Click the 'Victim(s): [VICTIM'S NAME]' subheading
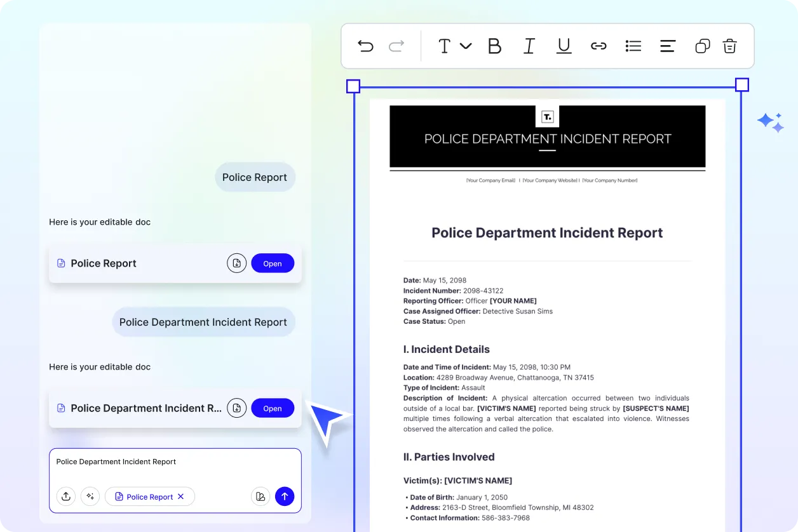The width and height of the screenshot is (798, 532). tap(457, 481)
